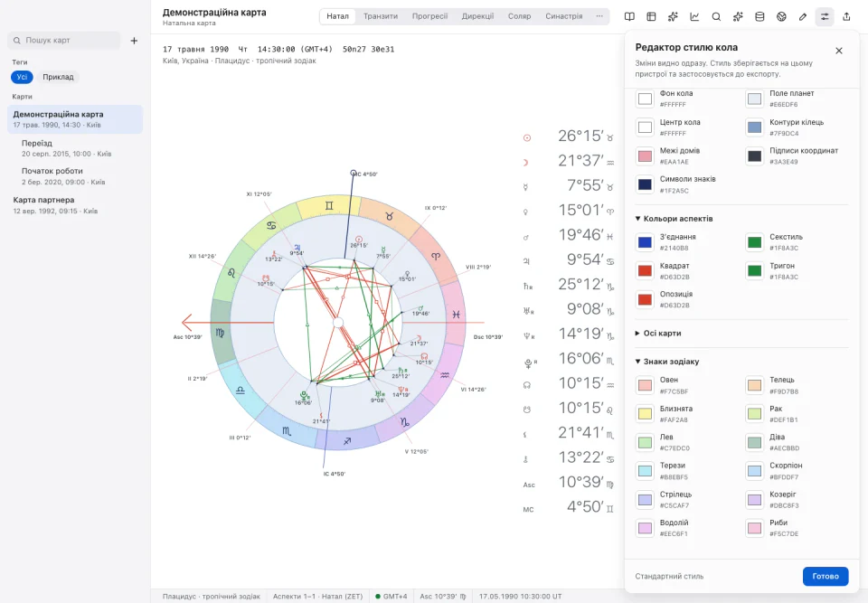
Task: Open the Прогресії tab
Action: pos(429,16)
